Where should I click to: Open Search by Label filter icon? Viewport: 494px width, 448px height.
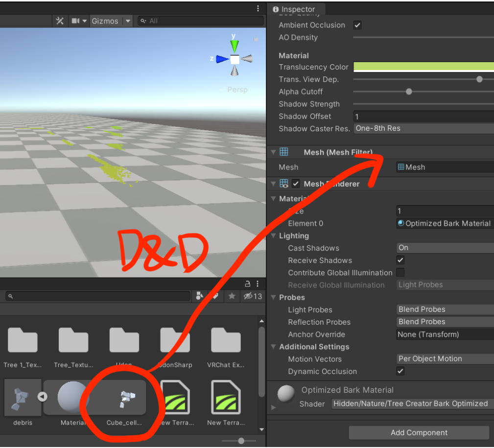pyautogui.click(x=215, y=296)
